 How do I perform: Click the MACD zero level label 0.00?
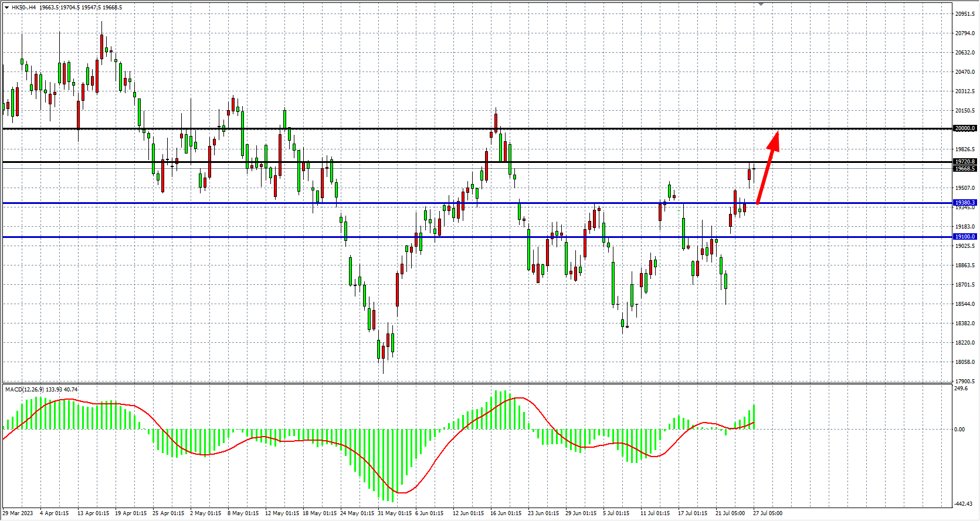(959, 430)
